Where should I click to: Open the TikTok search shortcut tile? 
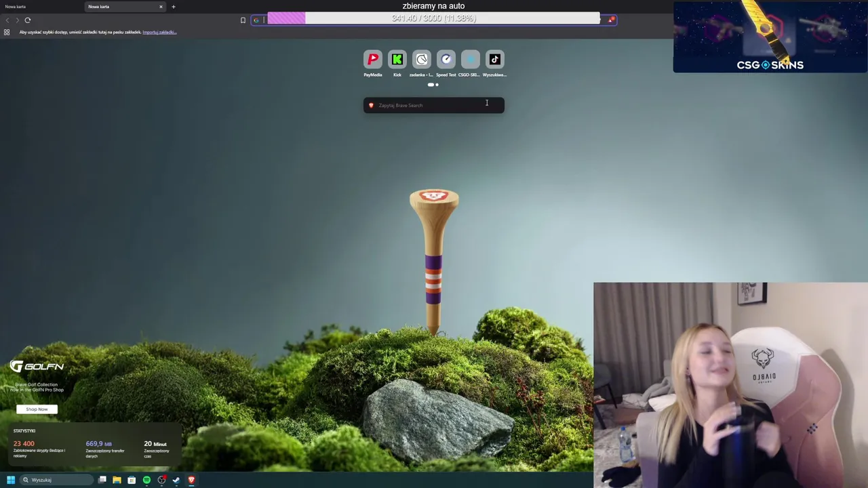pos(494,60)
